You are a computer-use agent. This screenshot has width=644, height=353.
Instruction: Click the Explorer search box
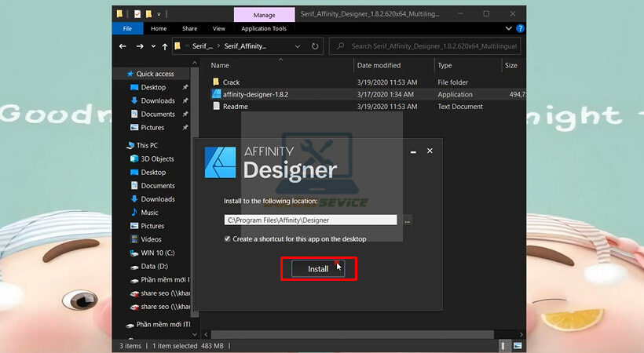coord(425,46)
